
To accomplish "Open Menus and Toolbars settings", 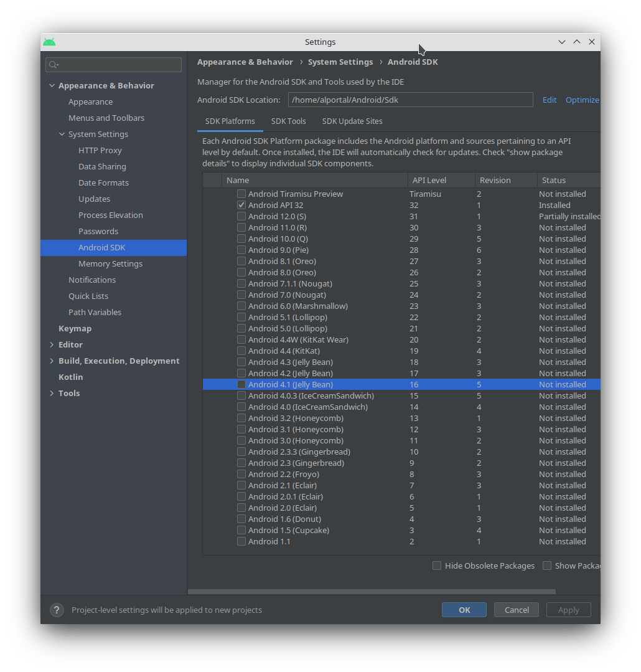I will click(106, 118).
